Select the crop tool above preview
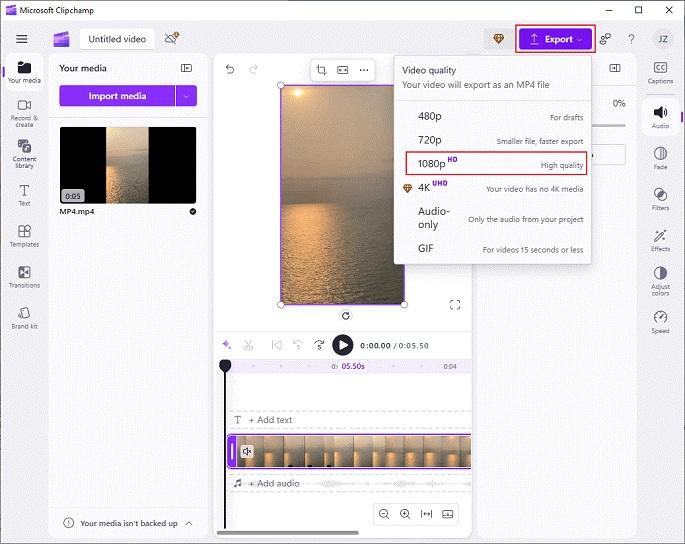685x544 pixels. pyautogui.click(x=321, y=70)
